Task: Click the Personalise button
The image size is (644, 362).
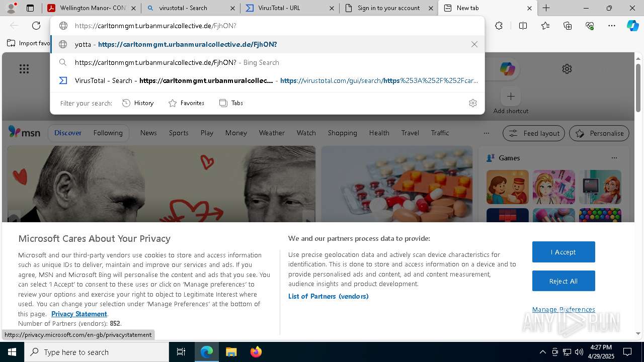Action: coord(599,133)
